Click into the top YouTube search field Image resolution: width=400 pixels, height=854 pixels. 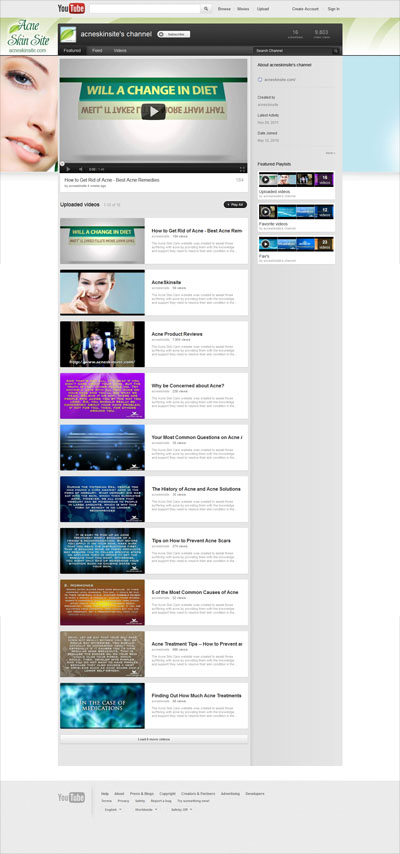pos(145,9)
